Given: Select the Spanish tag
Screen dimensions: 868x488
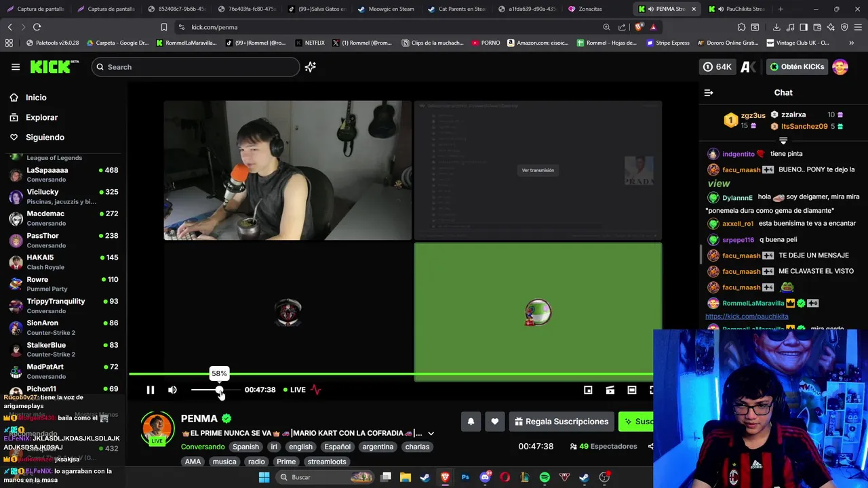Looking at the screenshot, I should pyautogui.click(x=245, y=447).
